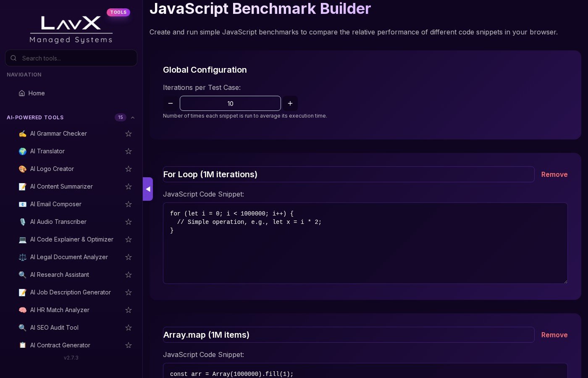Click the globe icon beside AI Translator
The width and height of the screenshot is (588, 378).
tap(23, 151)
